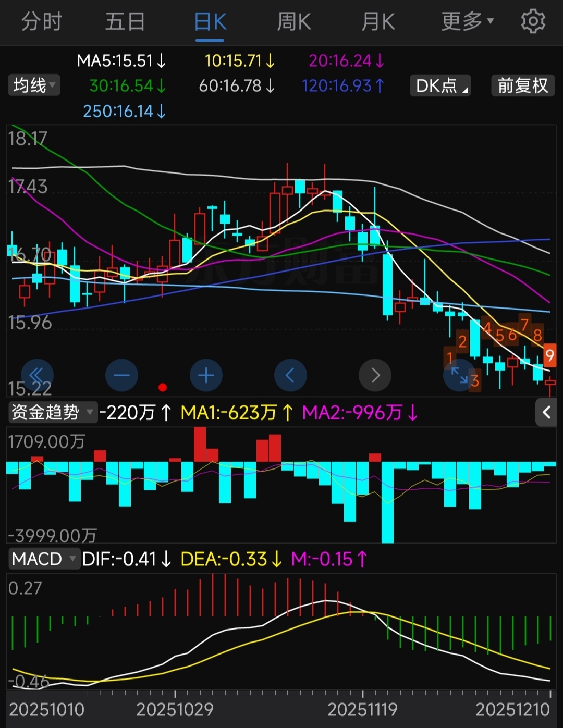Tap the 120:16.93 moving average value
563x728 pixels.
pyautogui.click(x=343, y=85)
